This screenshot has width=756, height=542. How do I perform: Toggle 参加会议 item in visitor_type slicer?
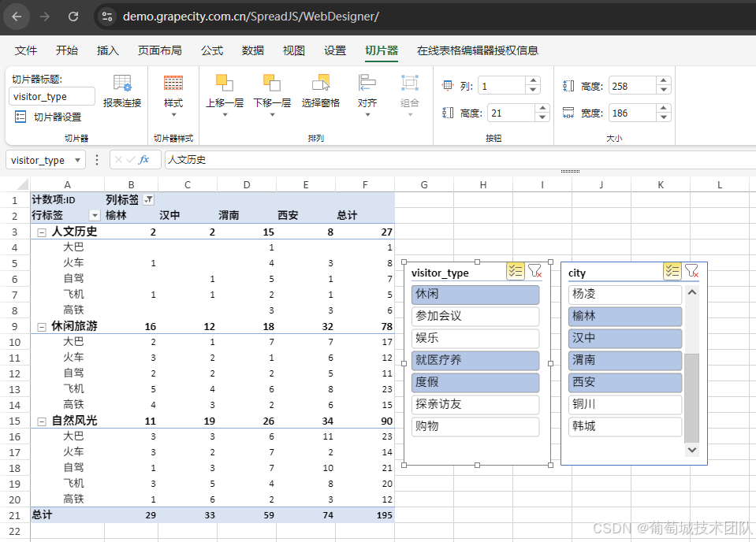point(475,317)
